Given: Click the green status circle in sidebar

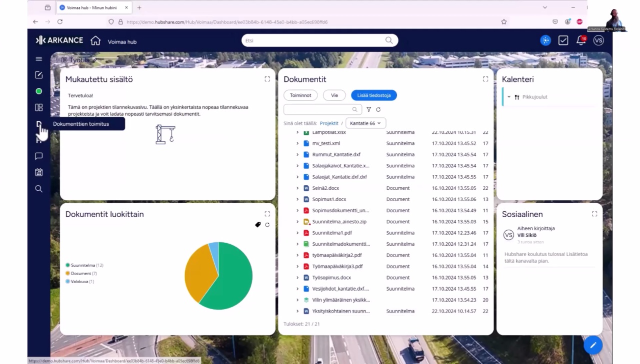Looking at the screenshot, I should (38, 91).
